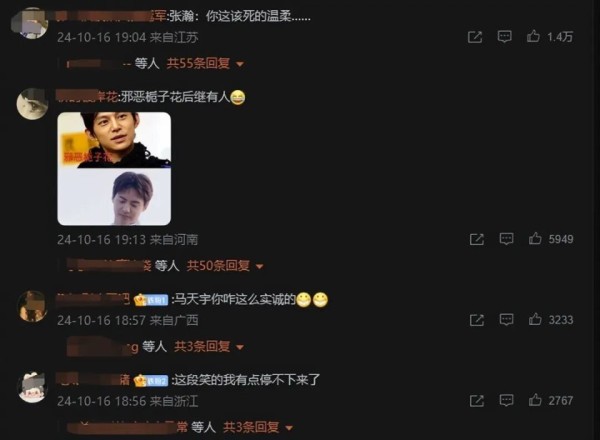600x440 pixels.
Task: Like the 邪恶栀子花 comment with 5949 likes
Action: (535, 239)
